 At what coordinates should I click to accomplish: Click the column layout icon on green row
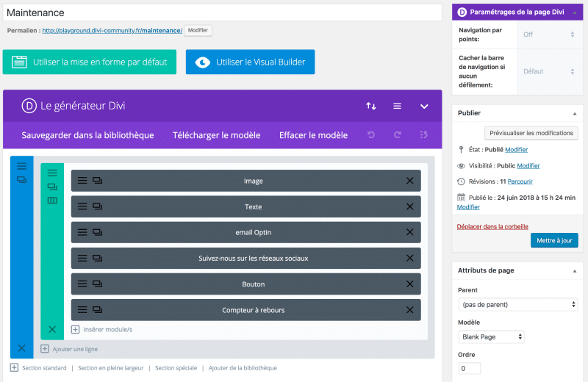(x=52, y=201)
